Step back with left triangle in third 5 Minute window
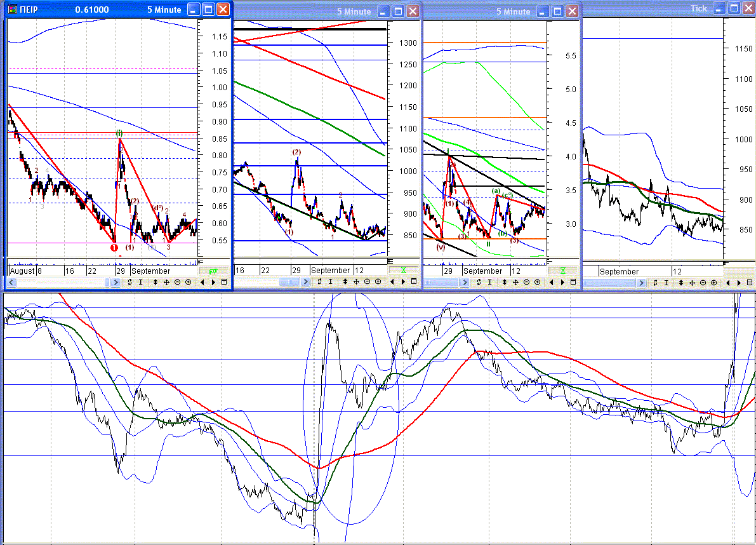The height and width of the screenshot is (545, 756). tap(551, 282)
